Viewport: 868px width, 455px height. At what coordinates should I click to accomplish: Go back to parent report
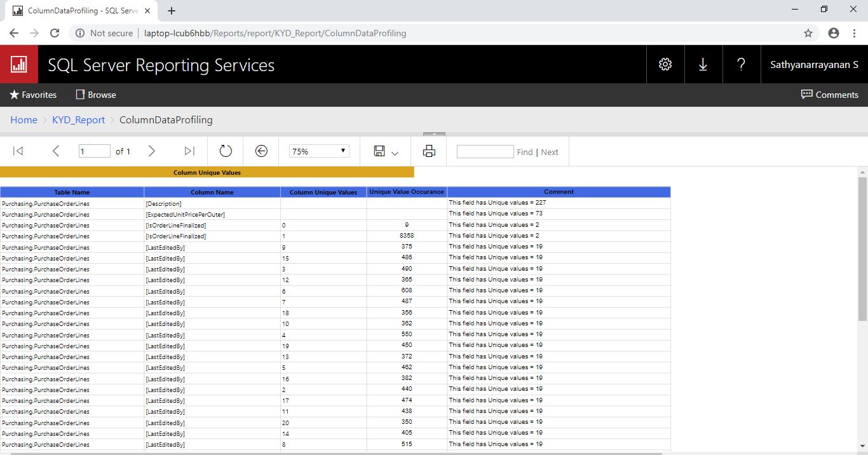[261, 151]
